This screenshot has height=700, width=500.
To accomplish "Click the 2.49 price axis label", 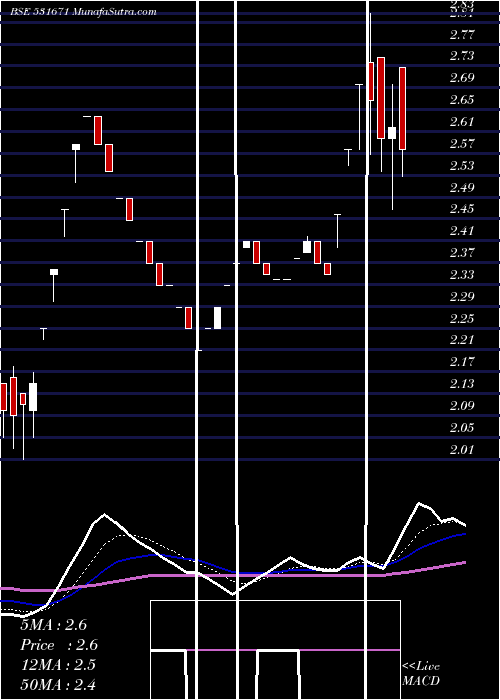I will [462, 188].
